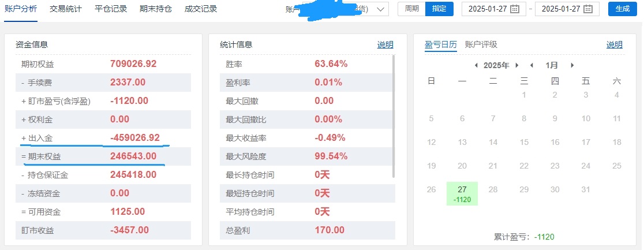Screen dimensions: 644x250
Task: Select 指定 specified-date toggle option
Action: 439,9
